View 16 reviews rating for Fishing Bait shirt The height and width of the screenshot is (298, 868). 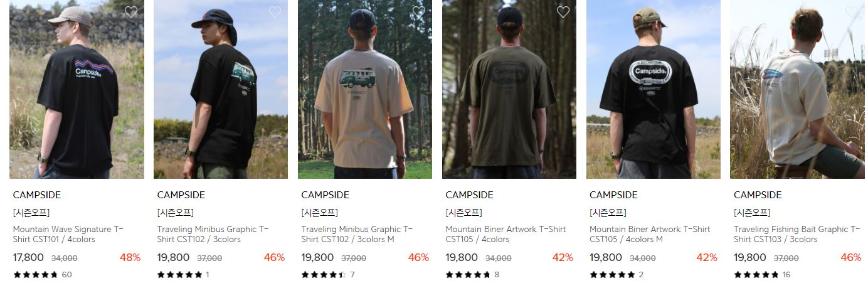pos(762,275)
